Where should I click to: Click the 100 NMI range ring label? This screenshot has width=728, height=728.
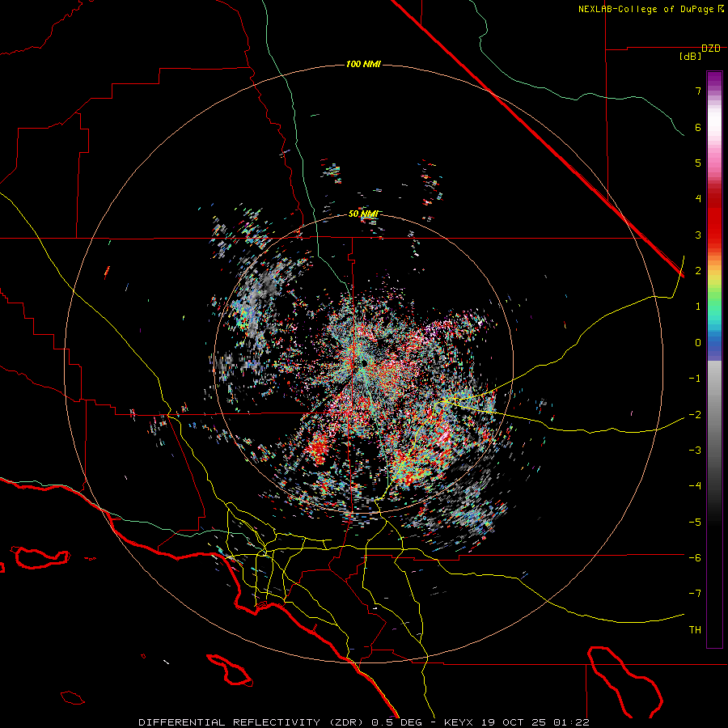pyautogui.click(x=363, y=64)
